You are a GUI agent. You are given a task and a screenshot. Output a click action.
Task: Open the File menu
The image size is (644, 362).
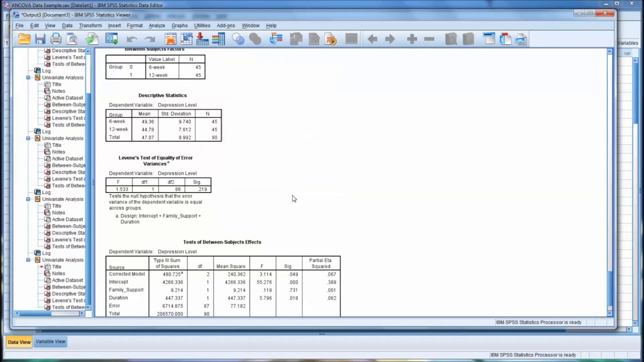point(19,26)
